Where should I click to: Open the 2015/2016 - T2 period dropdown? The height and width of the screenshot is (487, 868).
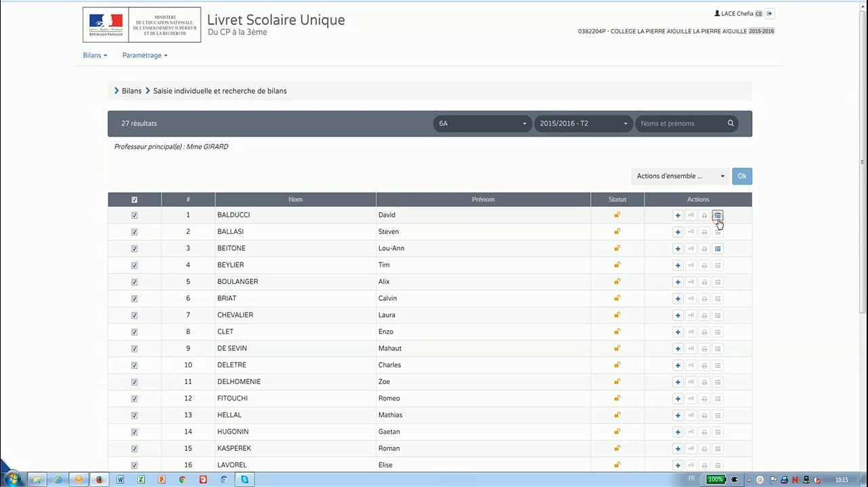[584, 123]
